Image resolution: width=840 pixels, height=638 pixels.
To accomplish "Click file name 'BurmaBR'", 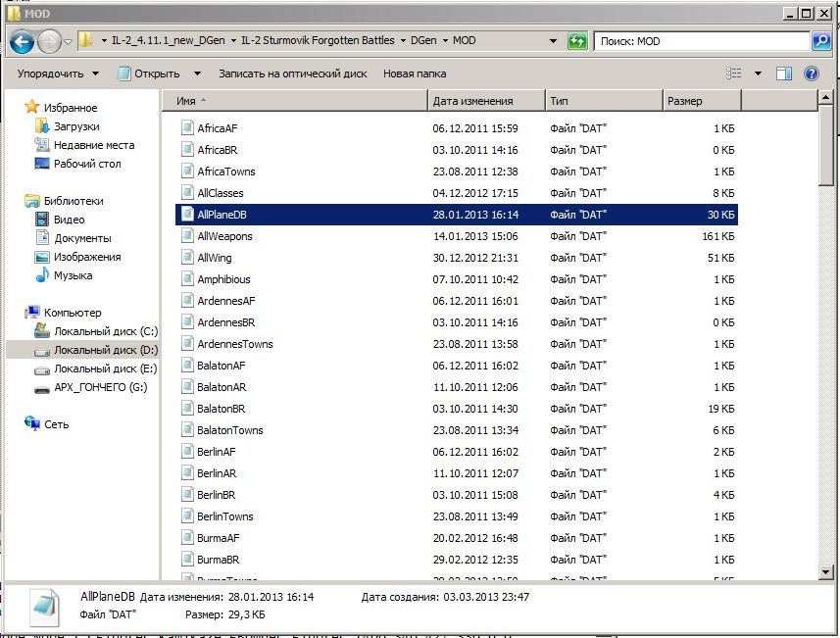I will 218,560.
